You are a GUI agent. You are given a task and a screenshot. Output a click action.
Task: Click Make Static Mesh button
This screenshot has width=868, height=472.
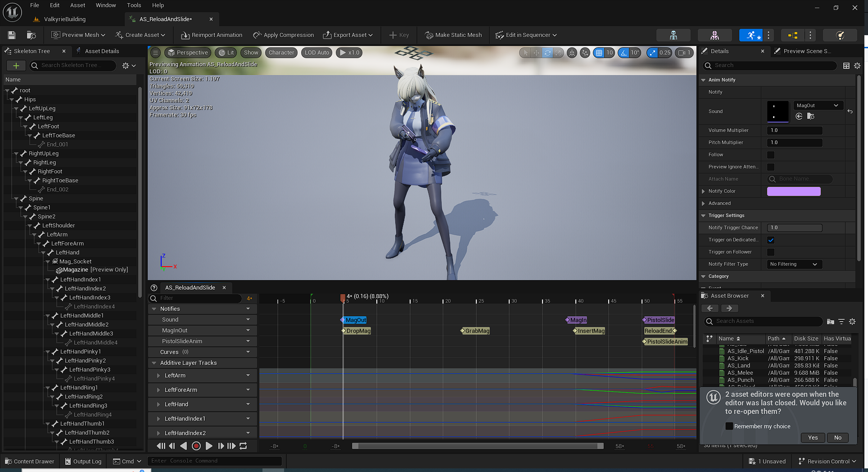(x=454, y=35)
